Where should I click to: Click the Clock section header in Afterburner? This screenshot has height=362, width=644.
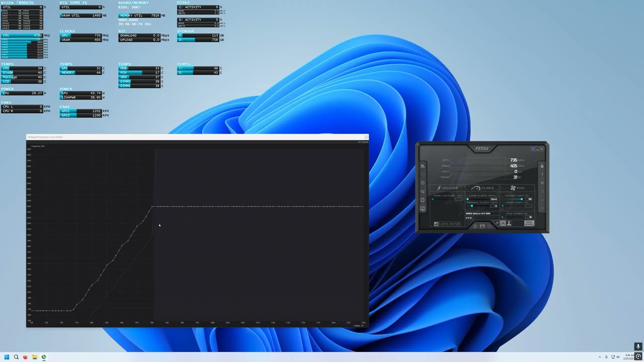click(x=482, y=188)
